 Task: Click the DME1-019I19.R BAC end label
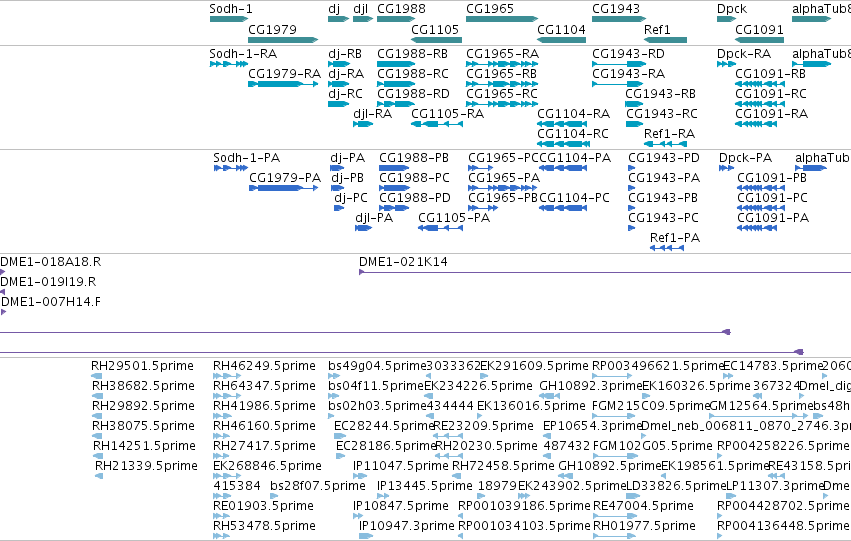point(48,282)
